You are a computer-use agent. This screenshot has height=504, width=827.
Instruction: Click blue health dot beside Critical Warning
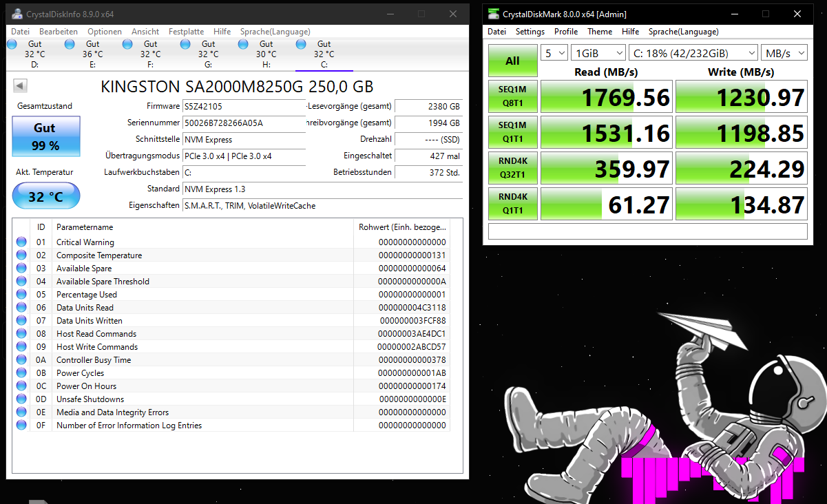click(x=21, y=242)
